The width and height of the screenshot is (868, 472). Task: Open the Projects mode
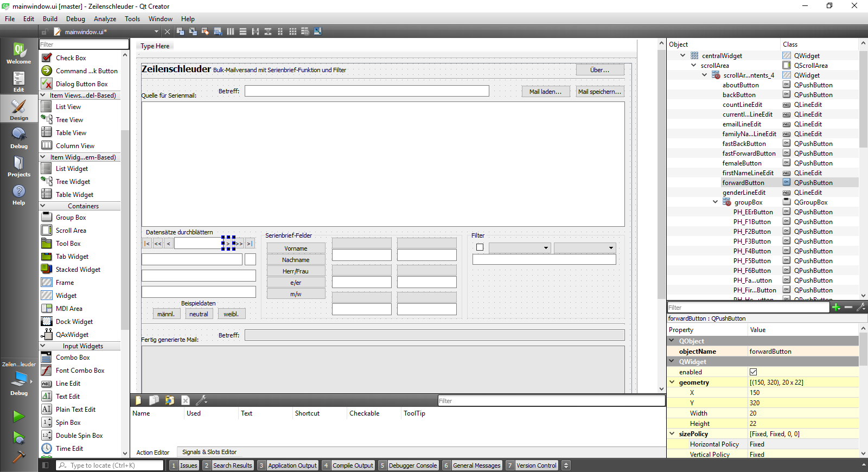click(18, 166)
